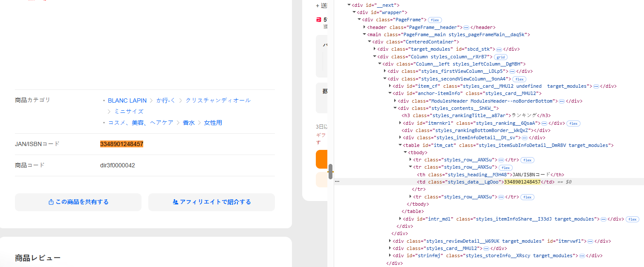
Task: Click ellipsis badge in item_cf div
Action: pyautogui.click(x=596, y=86)
